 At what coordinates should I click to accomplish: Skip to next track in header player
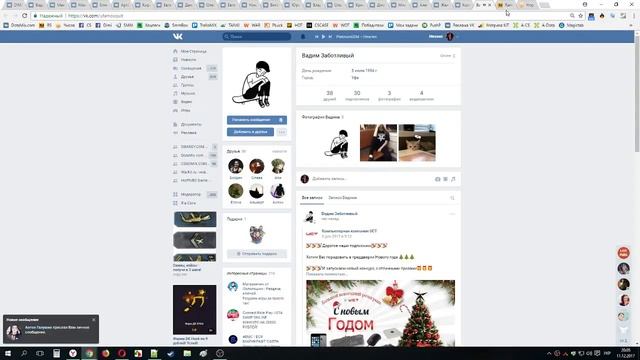(330, 37)
